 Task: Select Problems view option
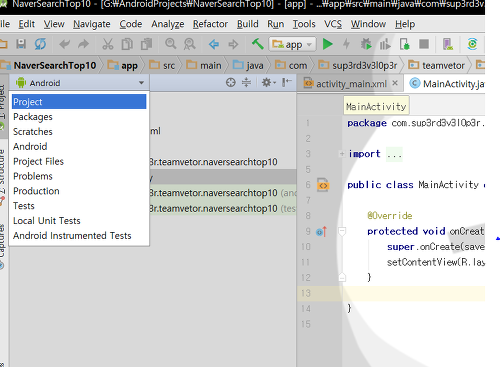point(79,176)
